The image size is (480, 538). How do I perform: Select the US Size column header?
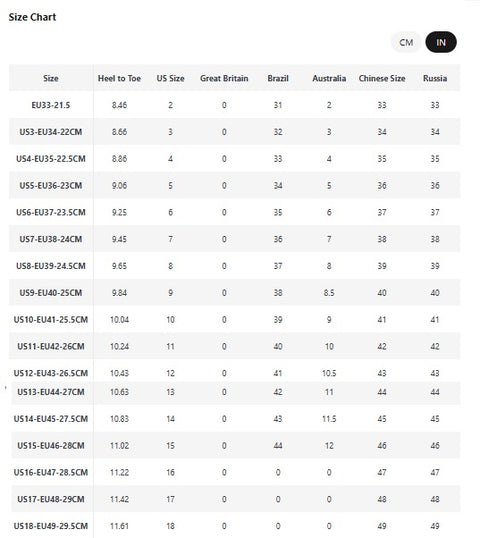[171, 78]
